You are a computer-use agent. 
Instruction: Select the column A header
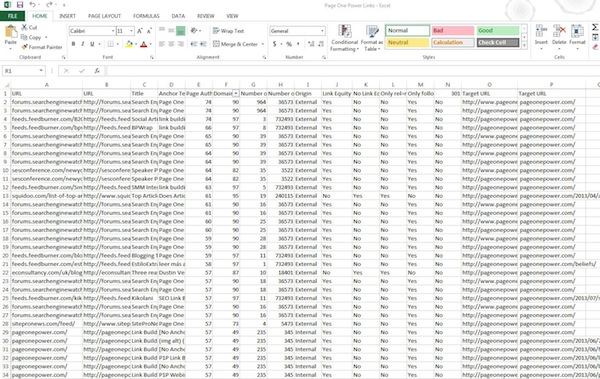tap(47, 85)
